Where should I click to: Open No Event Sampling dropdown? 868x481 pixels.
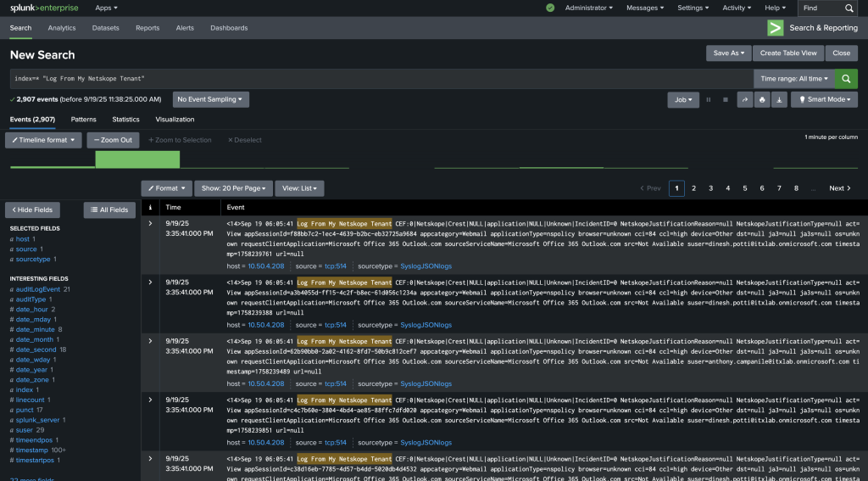[211, 100]
